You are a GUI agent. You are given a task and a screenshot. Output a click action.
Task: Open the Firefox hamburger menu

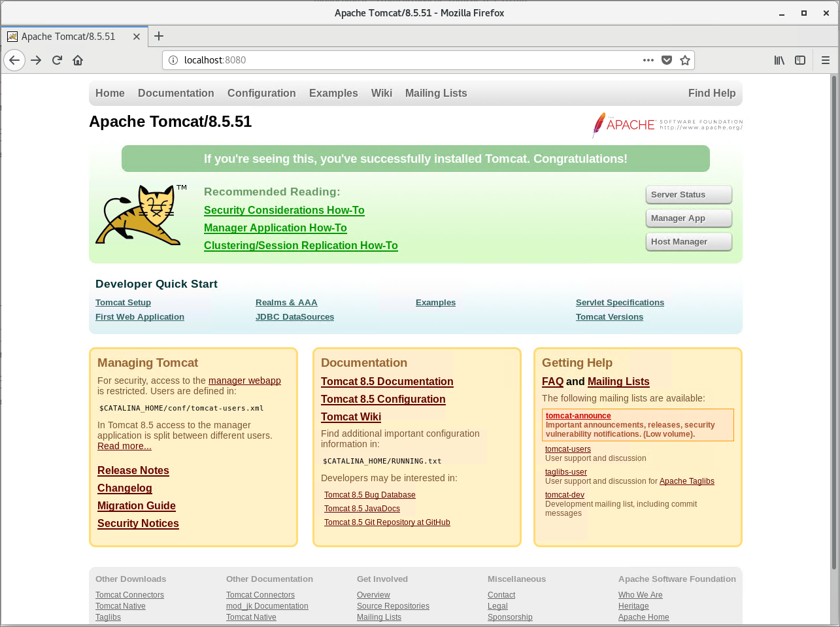coord(826,60)
